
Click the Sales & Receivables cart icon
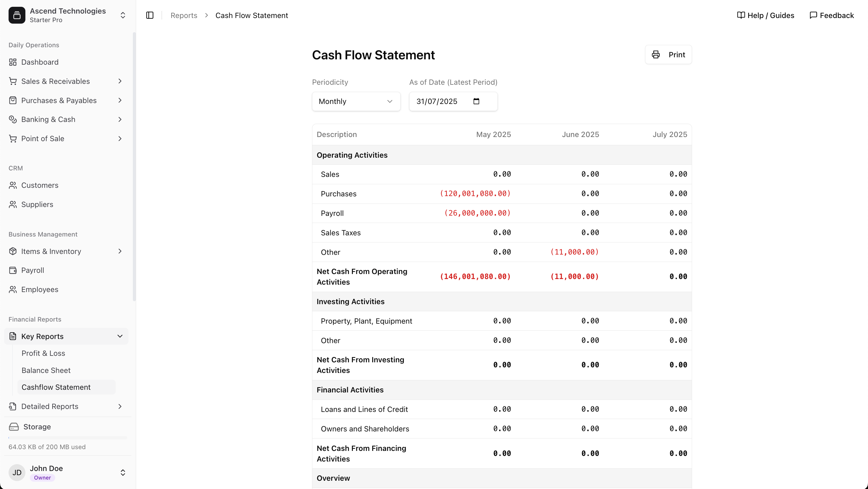click(13, 81)
